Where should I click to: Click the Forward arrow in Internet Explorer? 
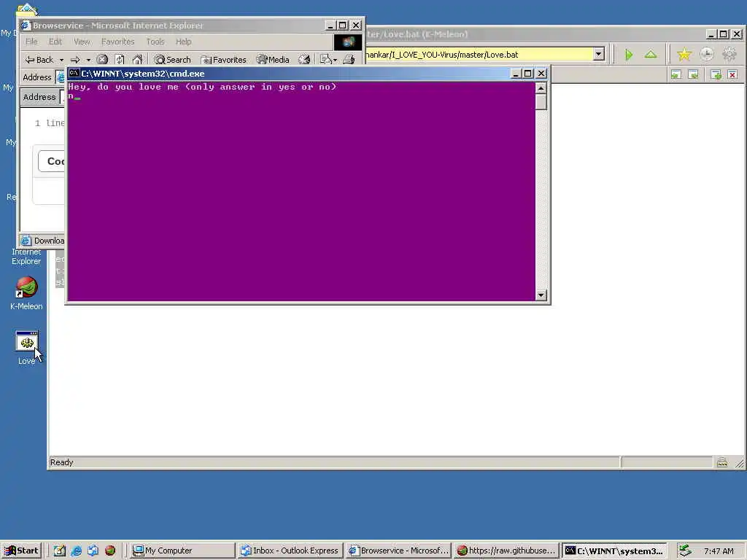[x=75, y=60]
